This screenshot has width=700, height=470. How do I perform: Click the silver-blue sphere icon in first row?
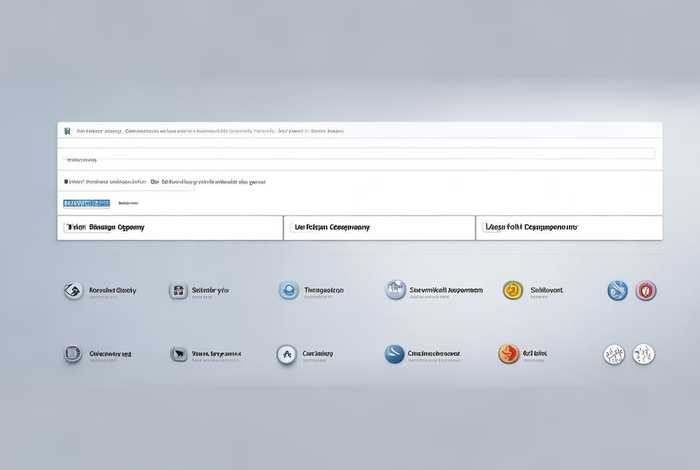click(x=396, y=290)
